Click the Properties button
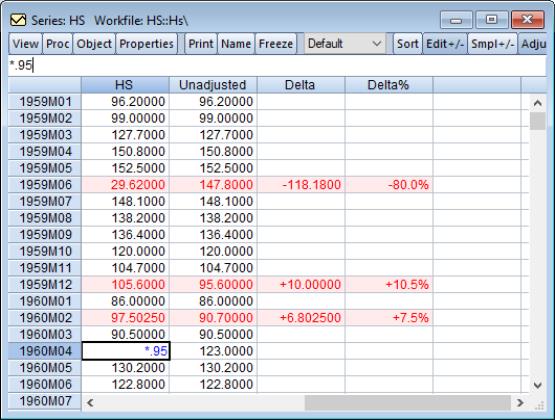The width and height of the screenshot is (555, 420). coord(146,44)
